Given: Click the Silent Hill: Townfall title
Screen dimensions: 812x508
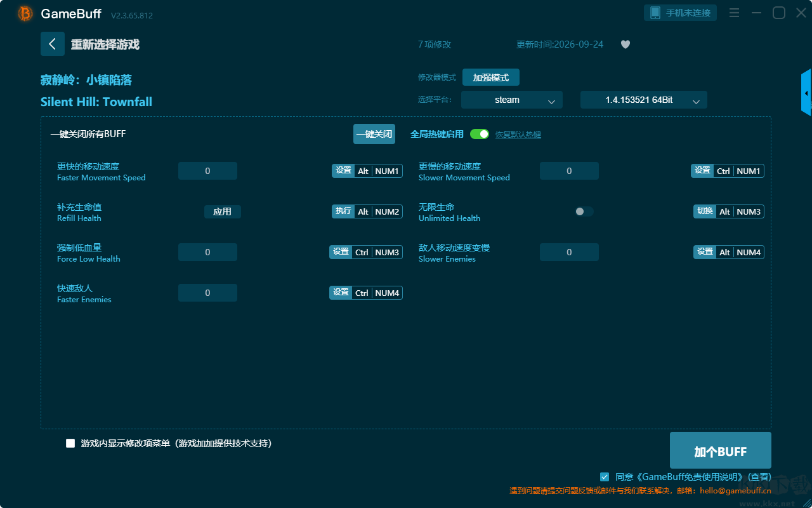Looking at the screenshot, I should pyautogui.click(x=96, y=102).
